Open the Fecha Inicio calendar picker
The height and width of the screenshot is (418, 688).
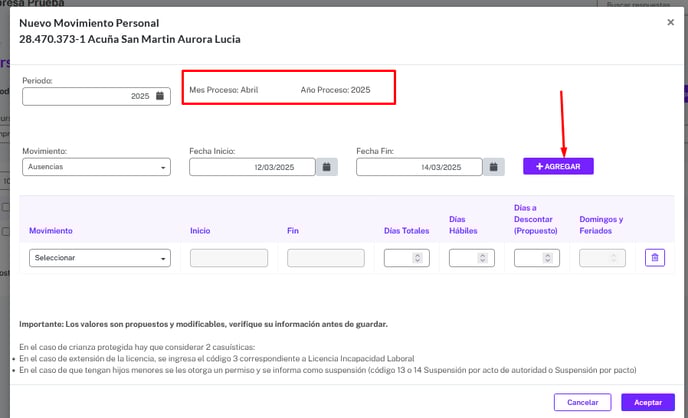326,167
